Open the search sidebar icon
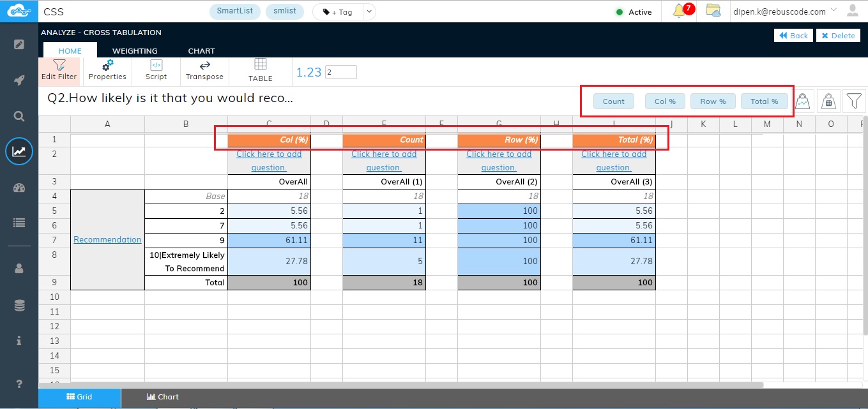 (19, 116)
